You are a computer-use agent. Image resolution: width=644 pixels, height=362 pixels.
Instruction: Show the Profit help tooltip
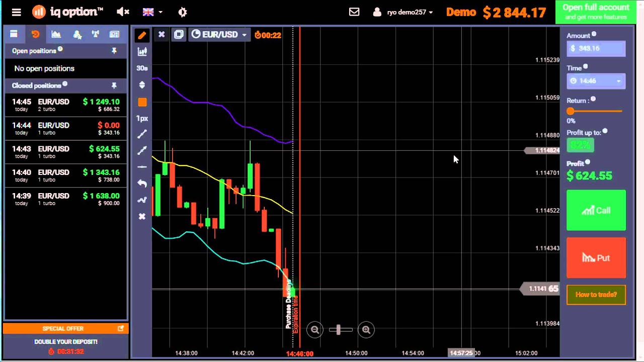point(588,162)
